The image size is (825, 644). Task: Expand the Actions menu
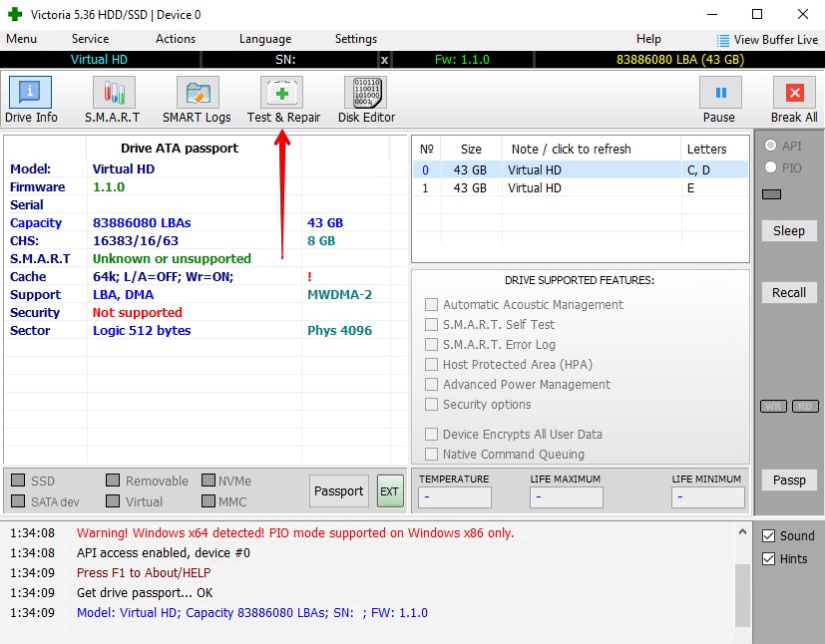[176, 39]
